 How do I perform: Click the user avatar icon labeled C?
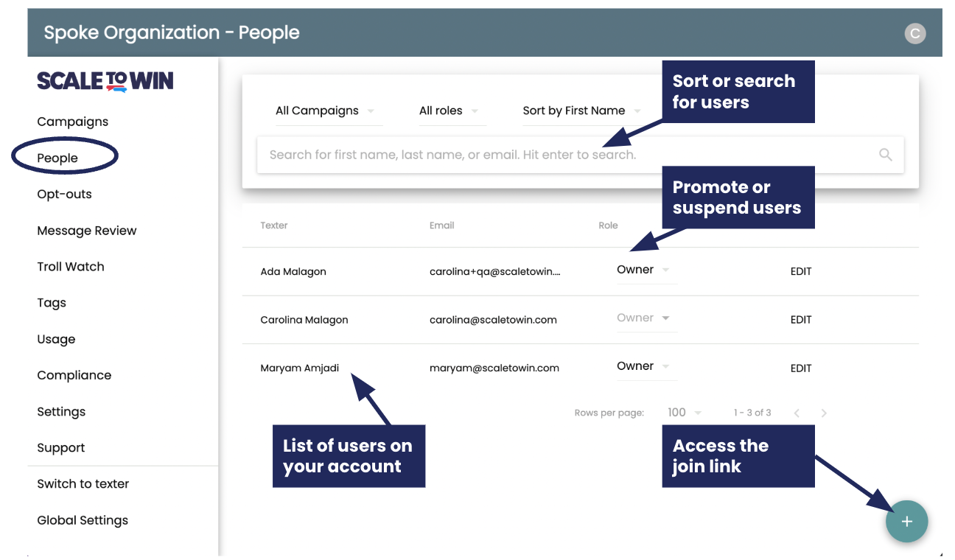(x=914, y=33)
